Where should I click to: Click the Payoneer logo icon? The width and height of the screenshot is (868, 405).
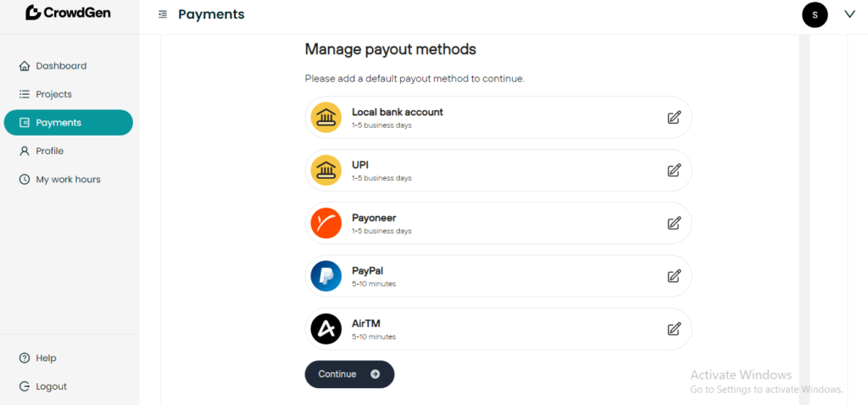326,223
